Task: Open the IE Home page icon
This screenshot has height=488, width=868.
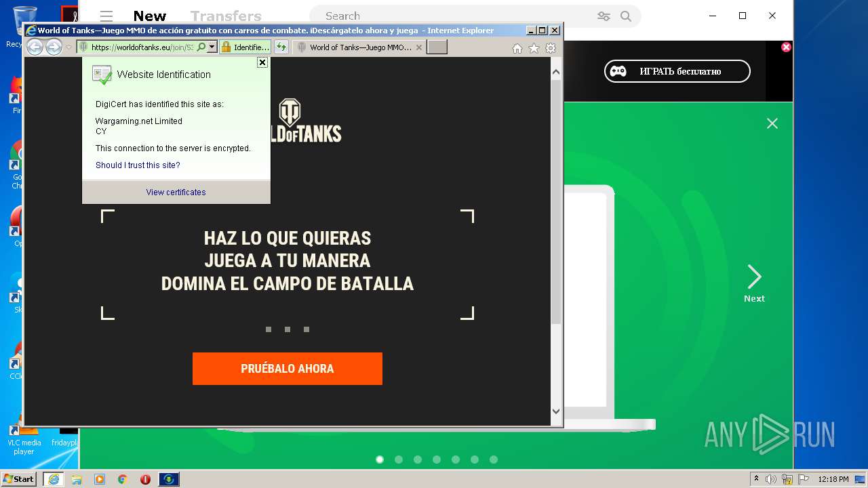Action: click(x=517, y=48)
